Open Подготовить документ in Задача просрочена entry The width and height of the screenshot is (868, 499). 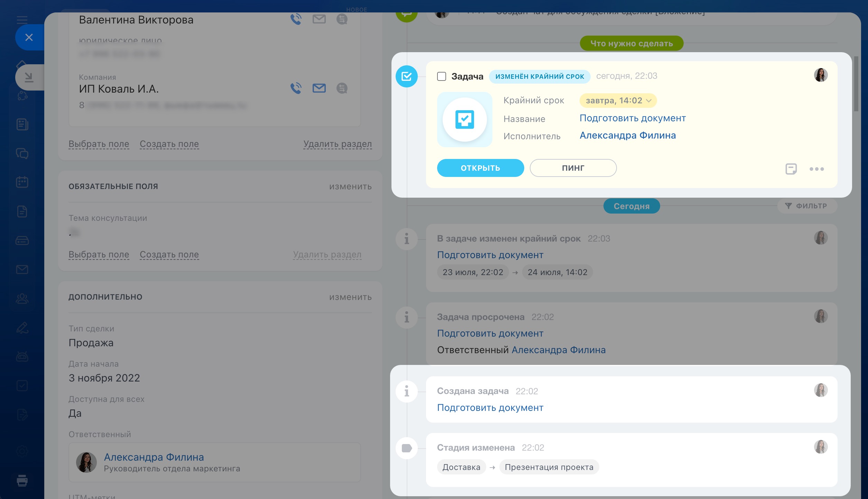point(490,333)
